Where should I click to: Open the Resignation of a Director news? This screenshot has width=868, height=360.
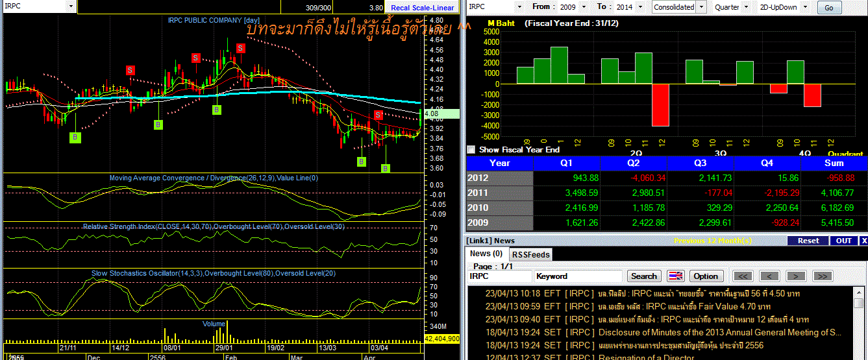point(661,357)
